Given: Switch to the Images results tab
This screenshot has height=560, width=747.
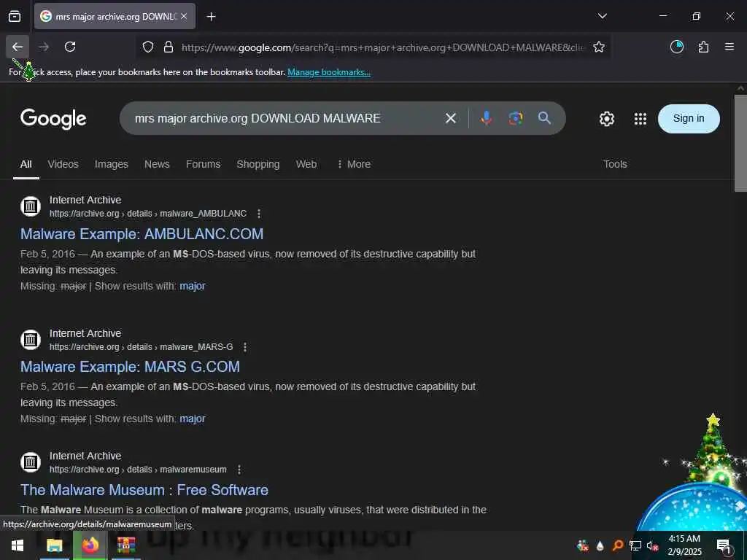Looking at the screenshot, I should point(112,164).
